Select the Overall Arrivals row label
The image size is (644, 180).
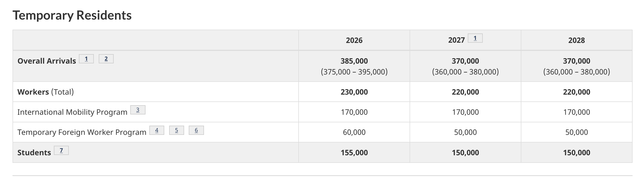tap(47, 61)
